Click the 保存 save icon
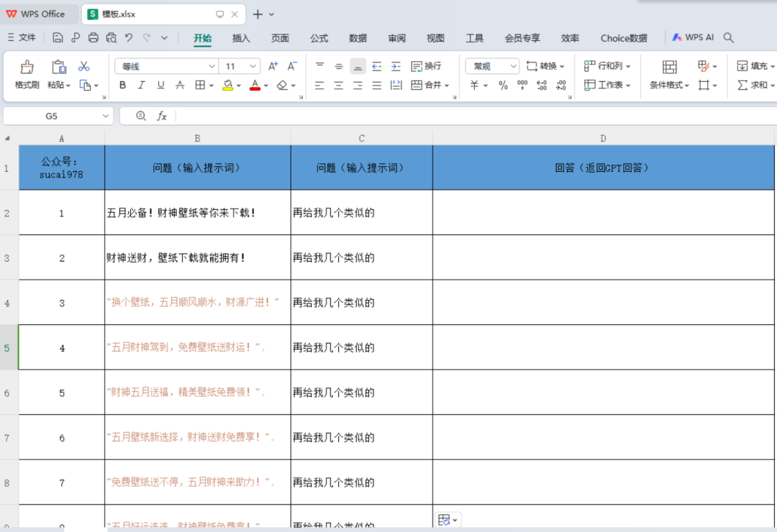 point(58,37)
